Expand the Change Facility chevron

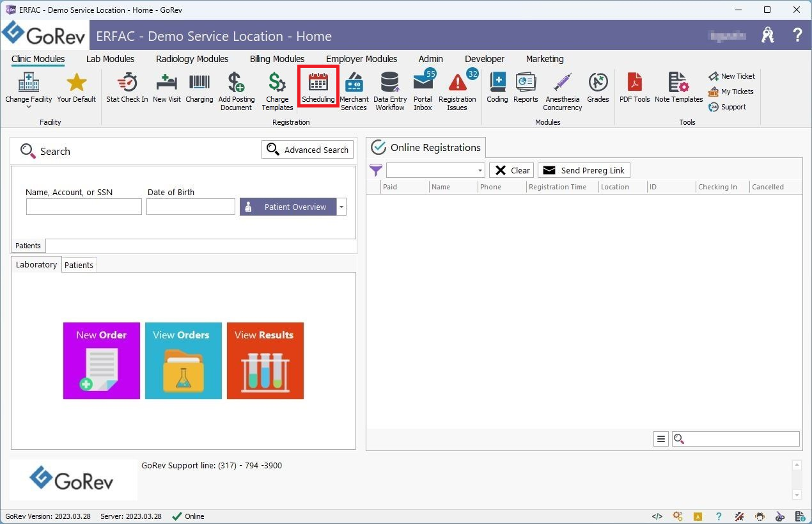(x=29, y=107)
